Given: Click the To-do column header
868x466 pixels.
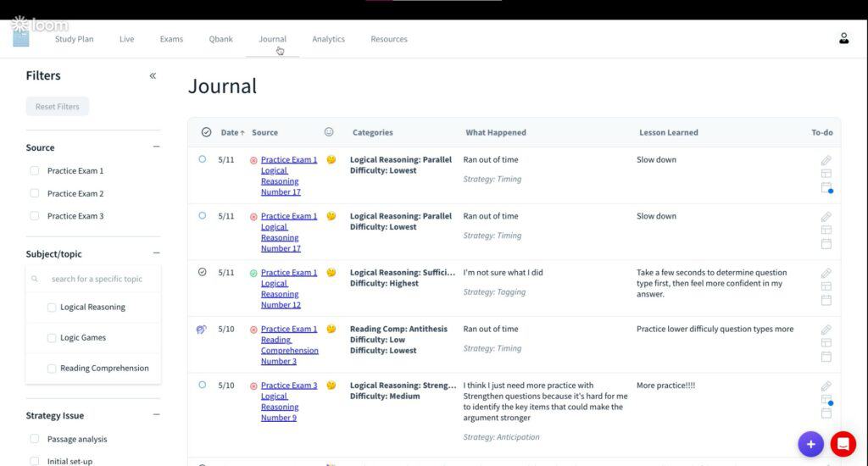Looking at the screenshot, I should [821, 132].
